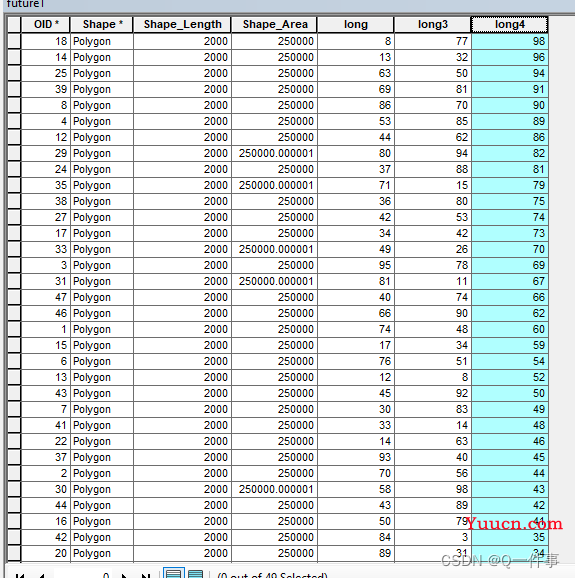Screen dimensions: 575x578
Task: Click the Shape_Length column header
Action: (182, 24)
